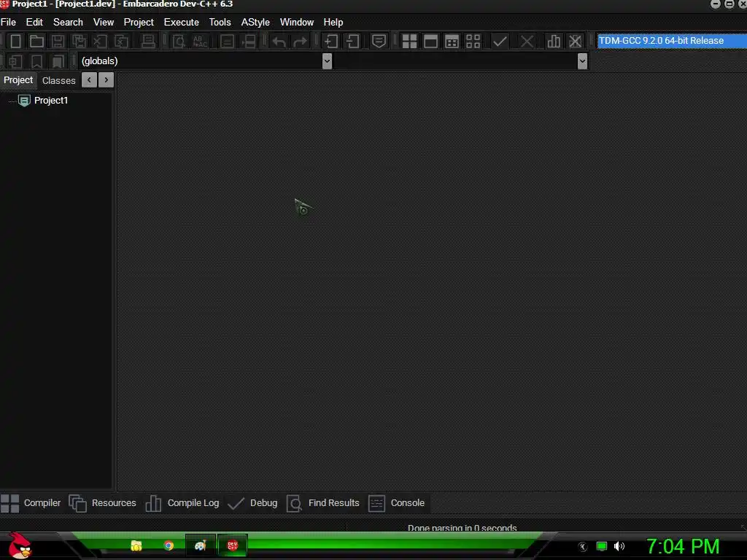The image size is (747, 560).
Task: Open the Debug bottom tab
Action: pyautogui.click(x=252, y=503)
